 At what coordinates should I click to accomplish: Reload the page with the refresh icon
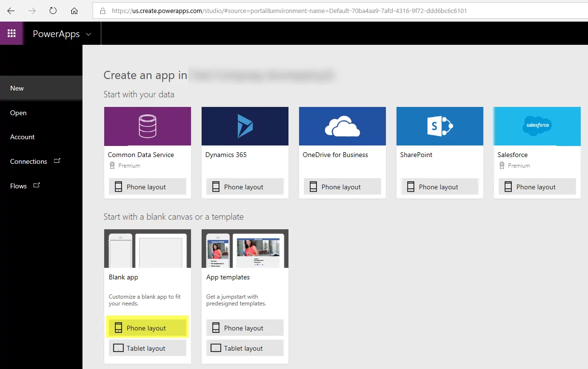pyautogui.click(x=53, y=11)
